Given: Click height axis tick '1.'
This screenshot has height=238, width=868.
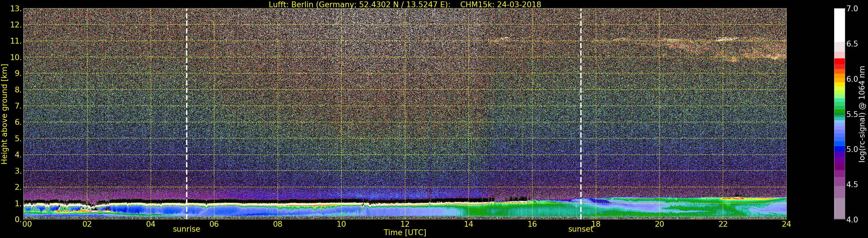Looking at the screenshot, I should point(18,203).
